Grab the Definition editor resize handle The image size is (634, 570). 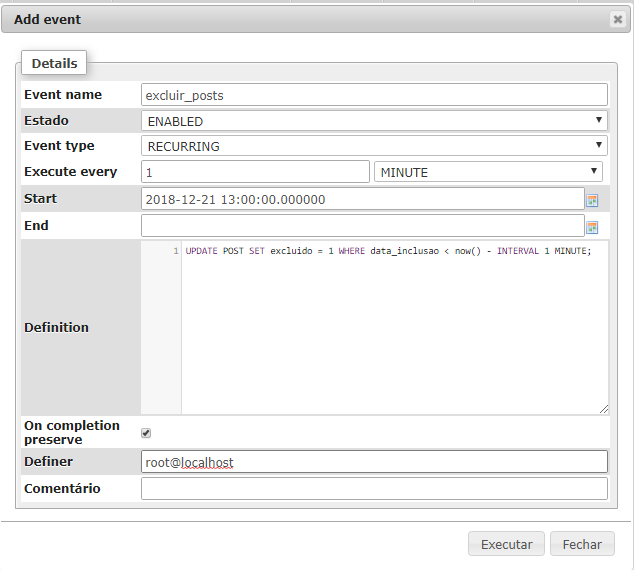[604, 410]
